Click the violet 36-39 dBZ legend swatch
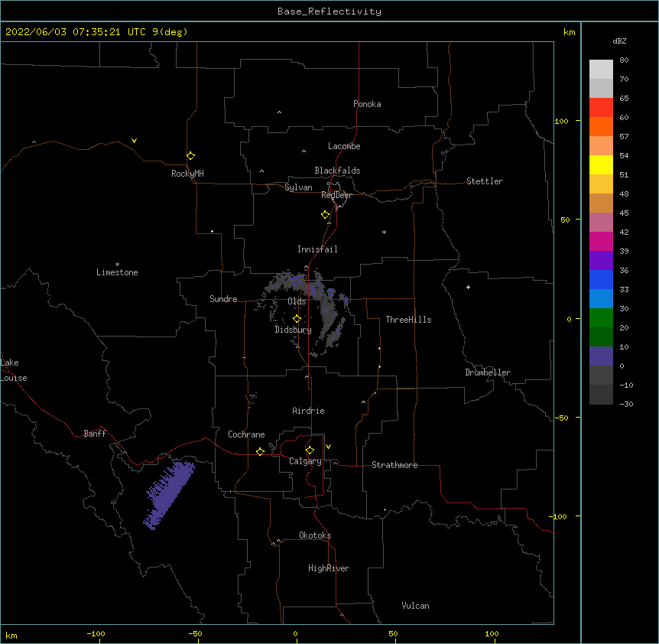659x644 pixels. pos(601,261)
